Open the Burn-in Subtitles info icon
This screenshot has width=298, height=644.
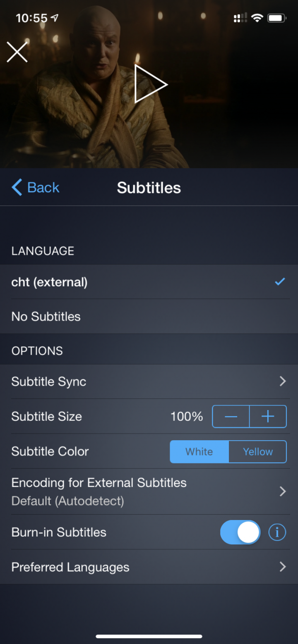(277, 532)
